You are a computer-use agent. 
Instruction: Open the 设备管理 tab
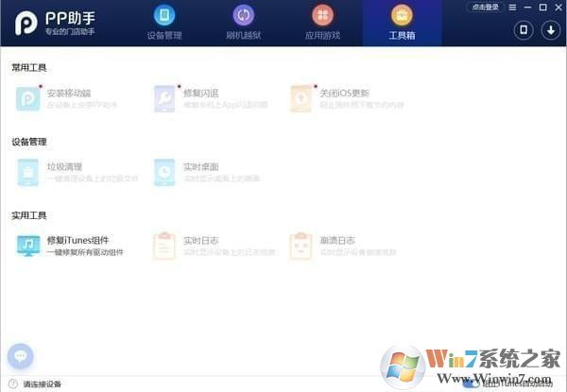[164, 23]
